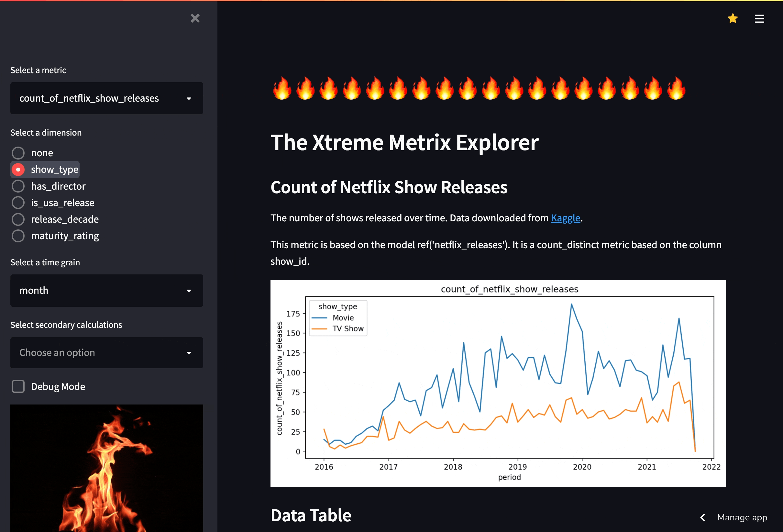
Task: Open the secondary calculations multiselect
Action: click(x=106, y=353)
